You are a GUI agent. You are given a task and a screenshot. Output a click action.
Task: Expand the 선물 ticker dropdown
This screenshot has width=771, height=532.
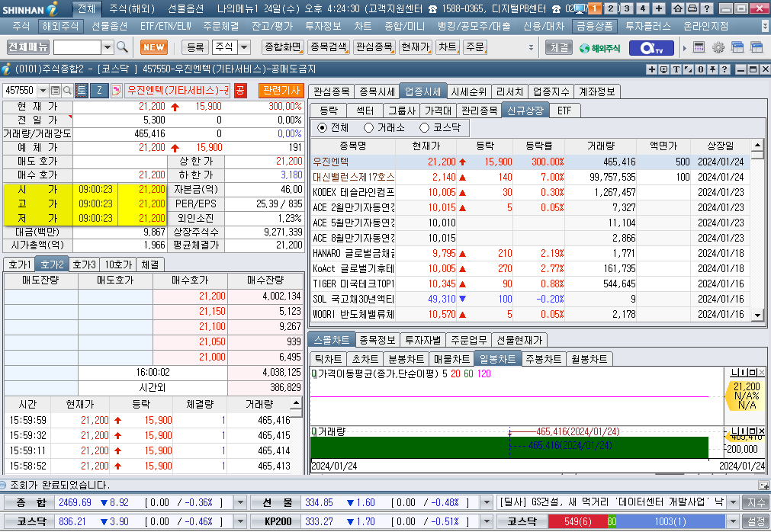click(x=487, y=502)
